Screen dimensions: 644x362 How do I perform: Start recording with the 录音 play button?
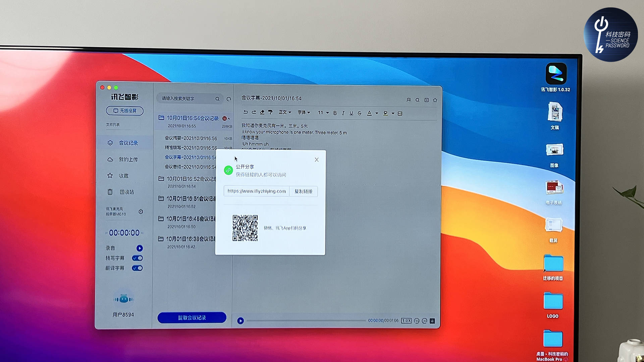click(140, 248)
